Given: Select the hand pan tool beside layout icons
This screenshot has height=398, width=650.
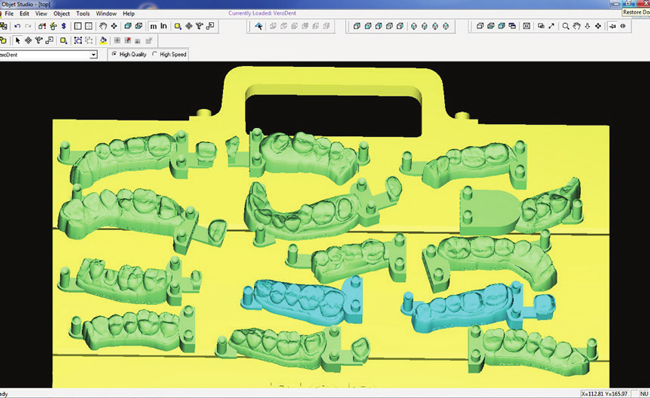Looking at the screenshot, I should tap(102, 26).
